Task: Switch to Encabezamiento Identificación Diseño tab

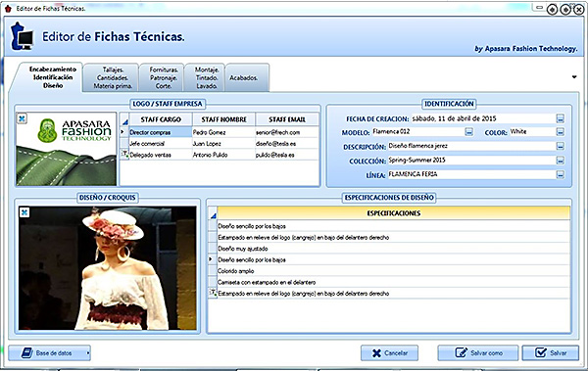Action: tap(53, 77)
